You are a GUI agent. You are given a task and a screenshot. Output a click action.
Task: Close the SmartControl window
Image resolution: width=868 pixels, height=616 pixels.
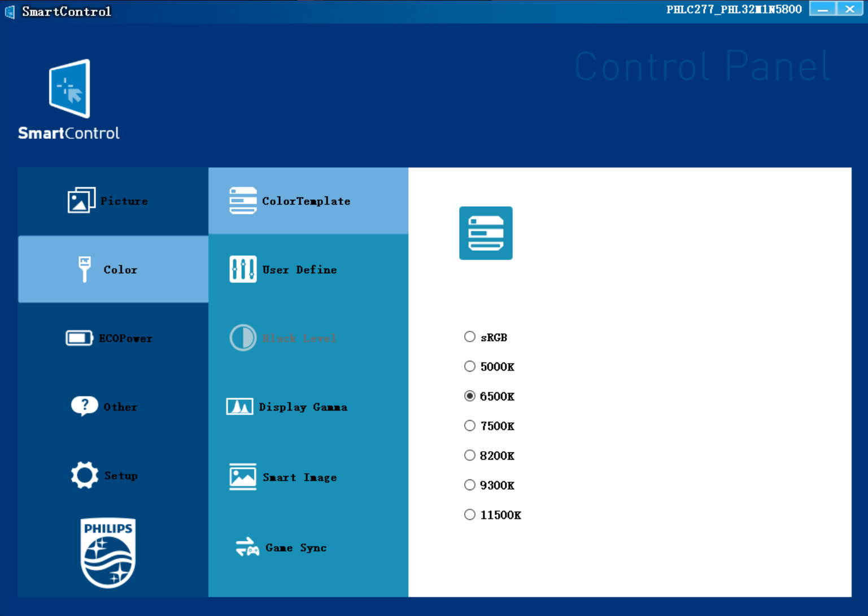pyautogui.click(x=849, y=9)
